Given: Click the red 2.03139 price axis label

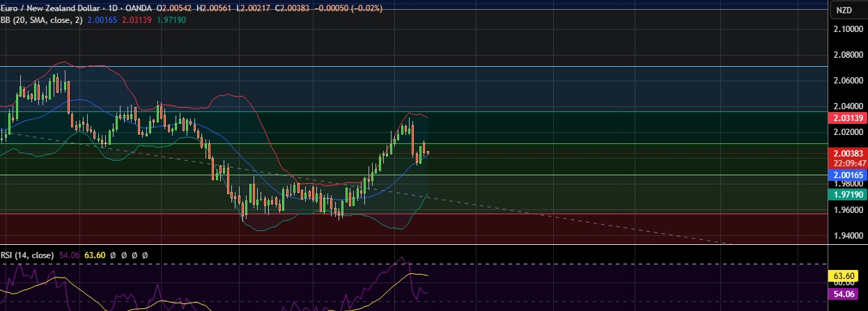Looking at the screenshot, I should [846, 120].
